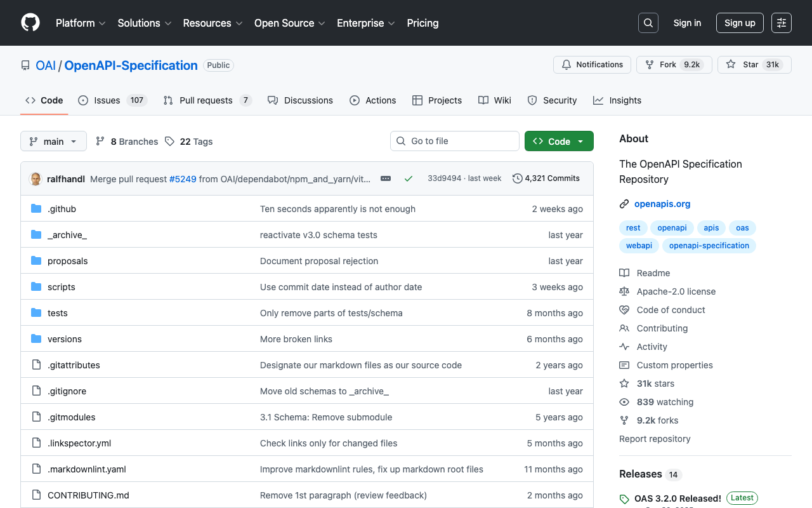
Task: Click inside the Go to file field
Action: (x=454, y=141)
